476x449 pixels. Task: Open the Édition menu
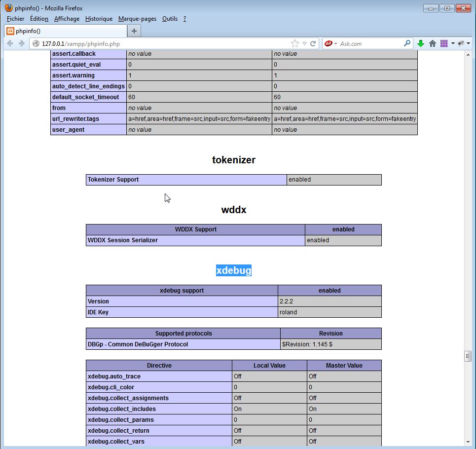coord(39,19)
